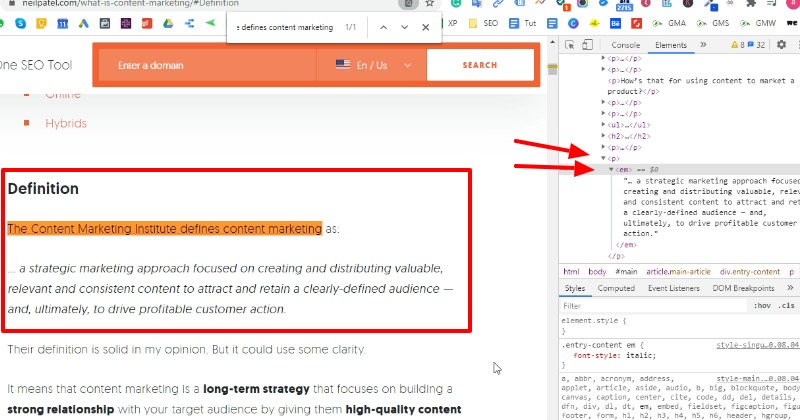Click the article.main-article breadcrumb

[x=678, y=271]
